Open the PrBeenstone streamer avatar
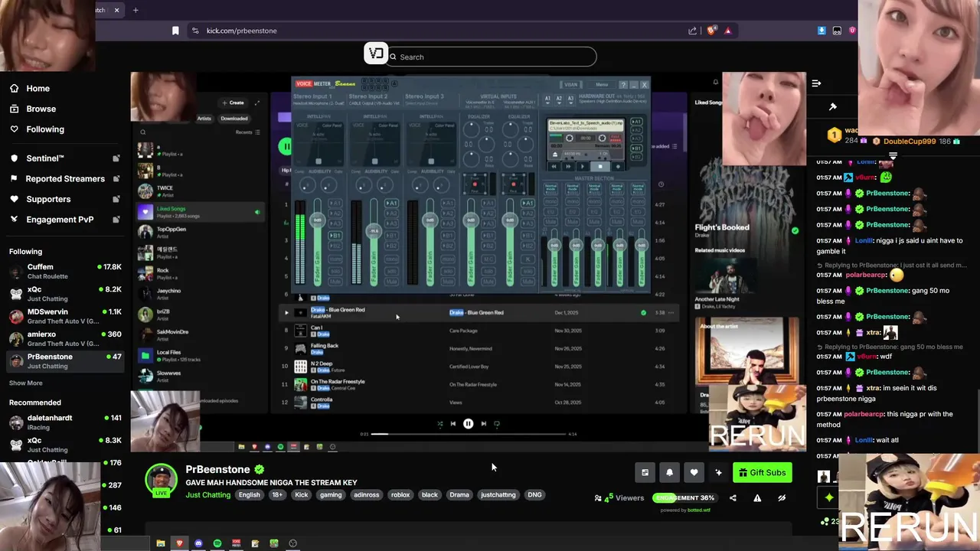The height and width of the screenshot is (551, 980). click(x=162, y=479)
